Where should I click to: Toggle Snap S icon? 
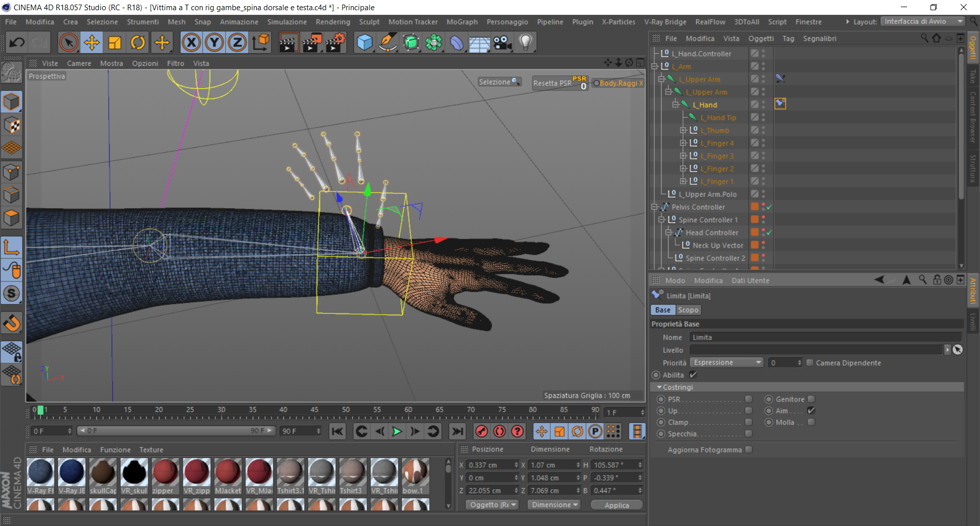pyautogui.click(x=12, y=293)
